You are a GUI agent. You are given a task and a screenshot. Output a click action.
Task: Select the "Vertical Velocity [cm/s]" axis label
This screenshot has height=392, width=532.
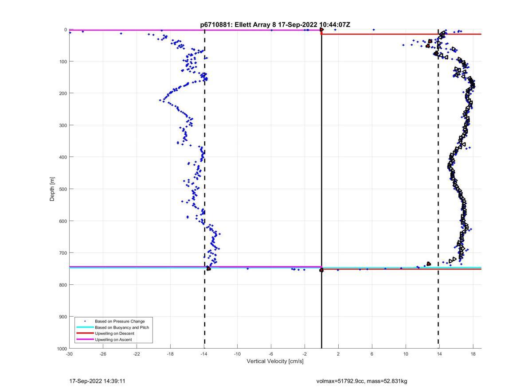275,361
